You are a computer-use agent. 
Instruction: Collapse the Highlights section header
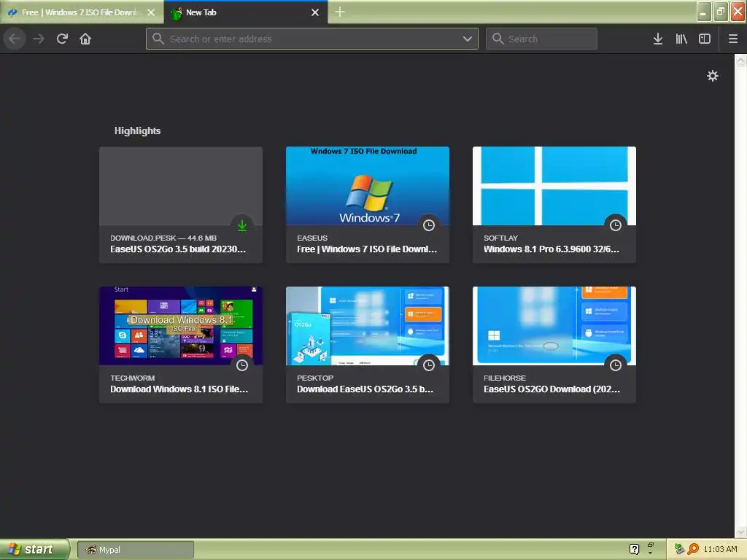[137, 131]
